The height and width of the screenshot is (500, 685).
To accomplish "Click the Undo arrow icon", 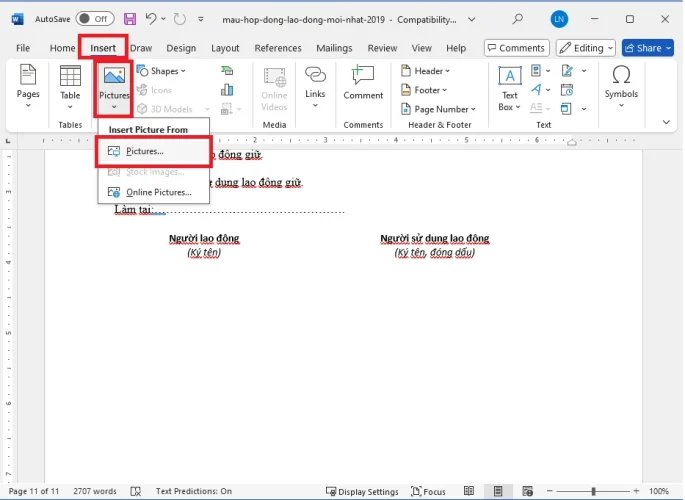I will click(x=151, y=19).
